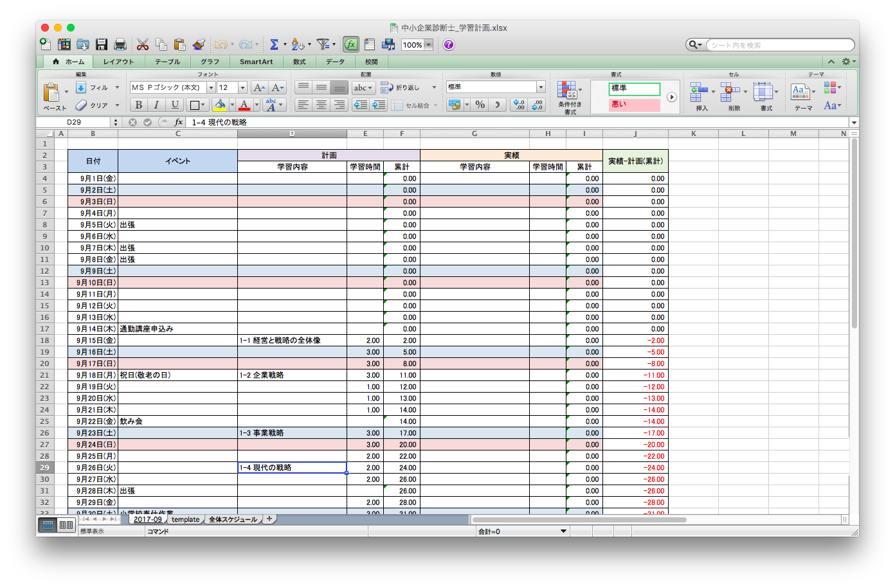
Task: Click the AutoSum sigma icon
Action: tap(274, 44)
